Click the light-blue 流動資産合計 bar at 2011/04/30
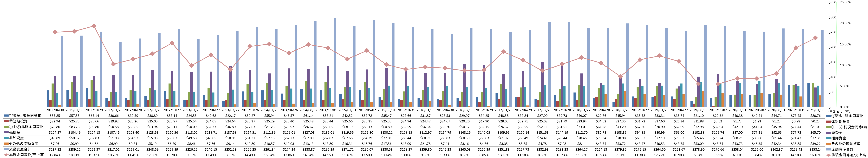 pos(62,71)
